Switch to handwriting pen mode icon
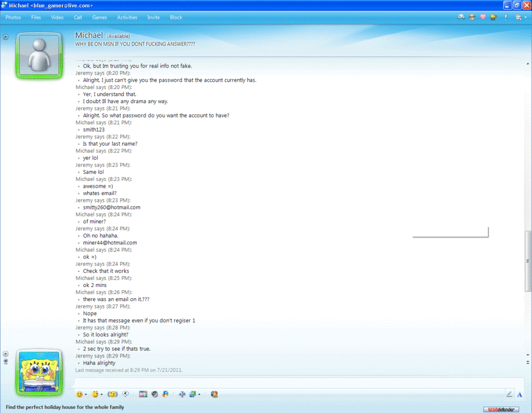Screen dimensions: 532x413 point(509,394)
